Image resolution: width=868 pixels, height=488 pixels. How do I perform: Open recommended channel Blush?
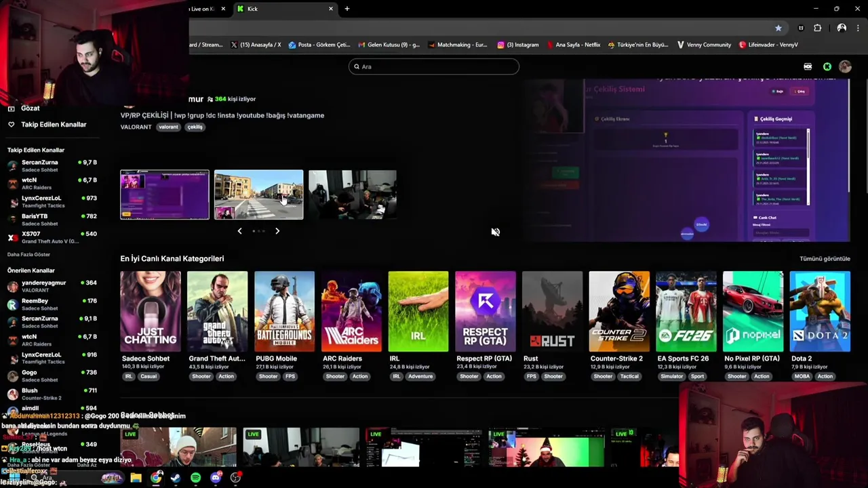point(52,394)
